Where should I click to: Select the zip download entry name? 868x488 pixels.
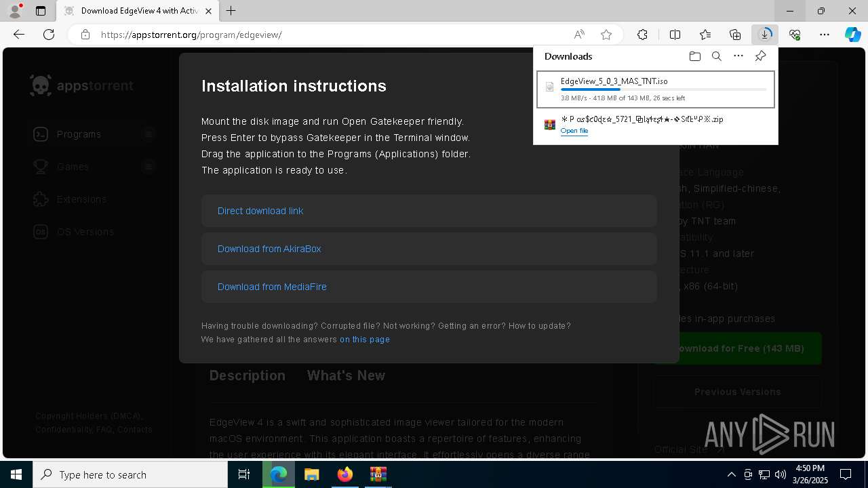[642, 119]
